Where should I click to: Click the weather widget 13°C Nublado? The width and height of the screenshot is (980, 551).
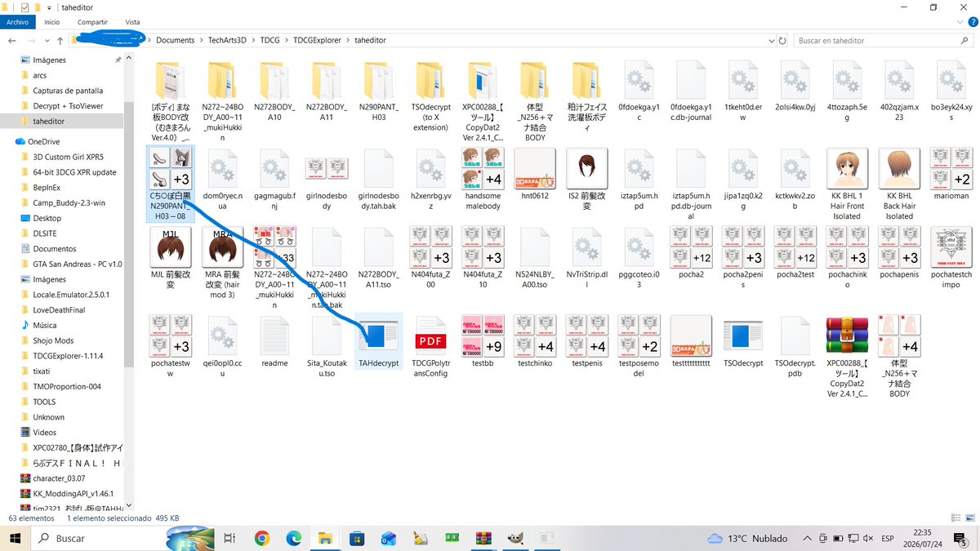click(746, 538)
